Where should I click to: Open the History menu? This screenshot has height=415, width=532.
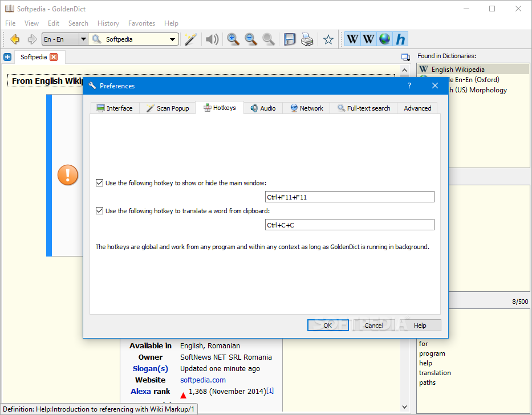(x=108, y=23)
